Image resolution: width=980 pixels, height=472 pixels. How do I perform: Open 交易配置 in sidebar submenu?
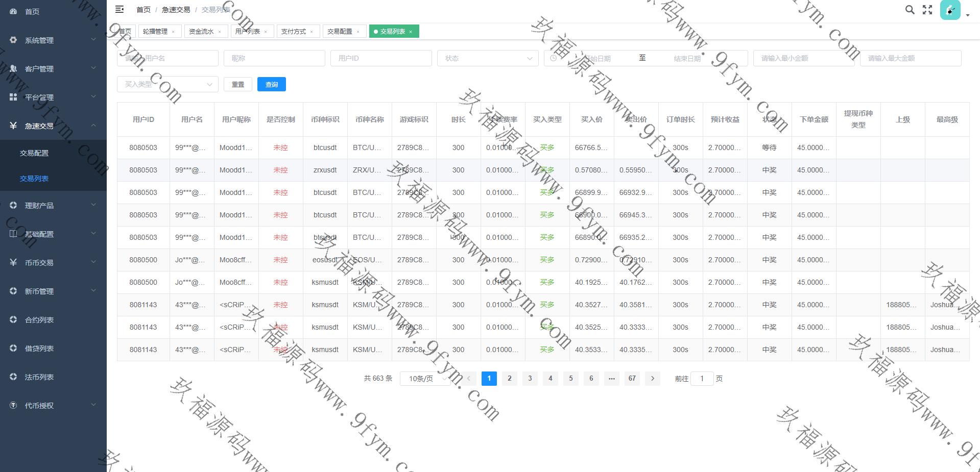click(34, 153)
